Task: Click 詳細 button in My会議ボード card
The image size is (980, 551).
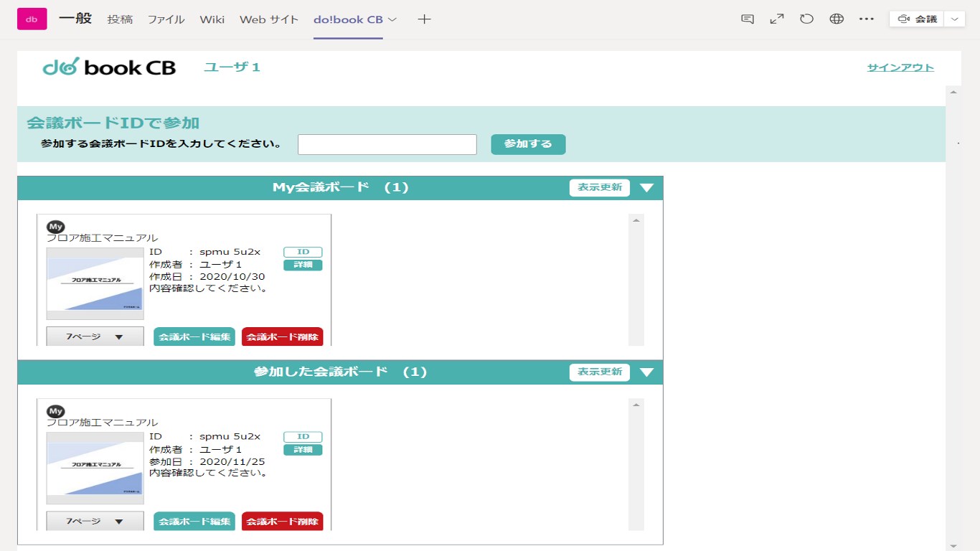Action: coord(303,265)
